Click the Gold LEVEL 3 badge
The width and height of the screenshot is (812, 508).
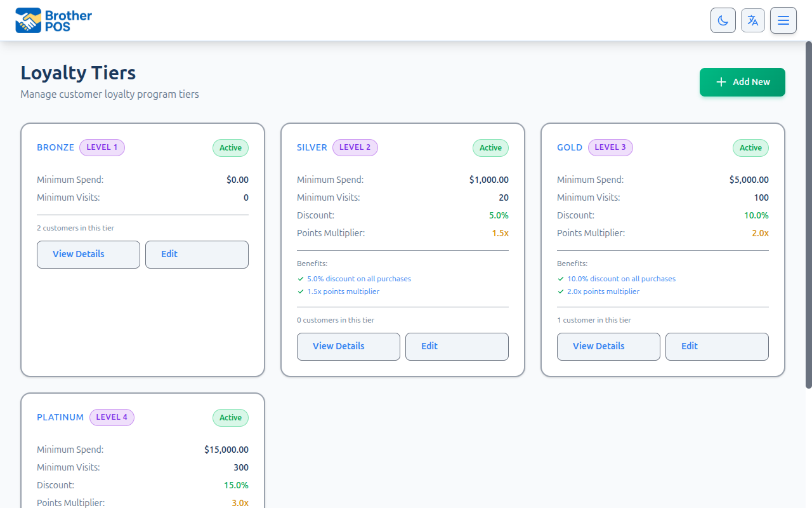click(610, 147)
